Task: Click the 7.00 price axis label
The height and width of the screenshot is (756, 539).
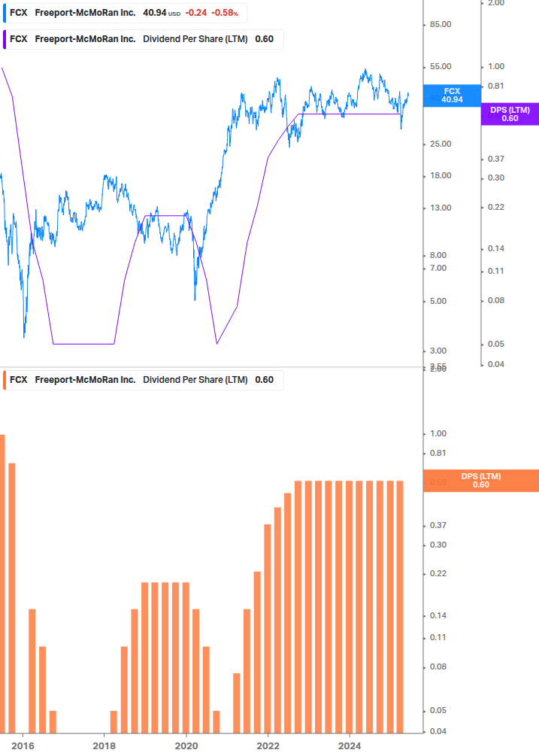Action: point(438,268)
